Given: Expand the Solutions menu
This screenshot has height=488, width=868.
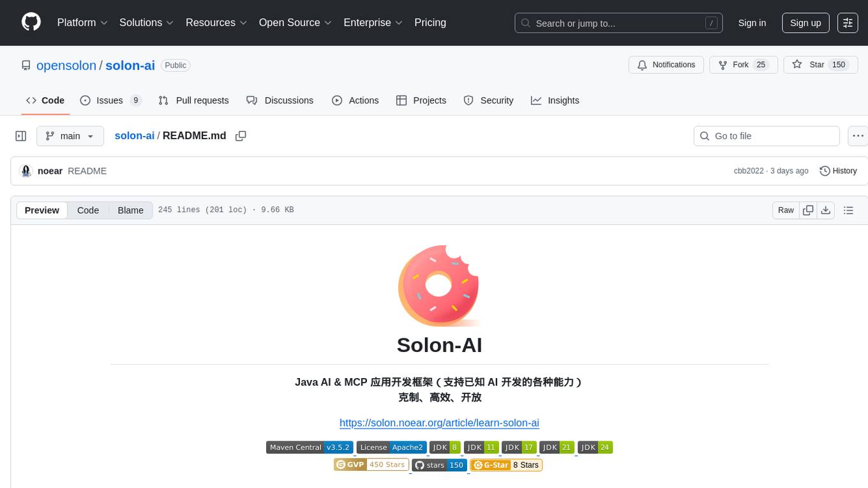Looking at the screenshot, I should pos(147,22).
